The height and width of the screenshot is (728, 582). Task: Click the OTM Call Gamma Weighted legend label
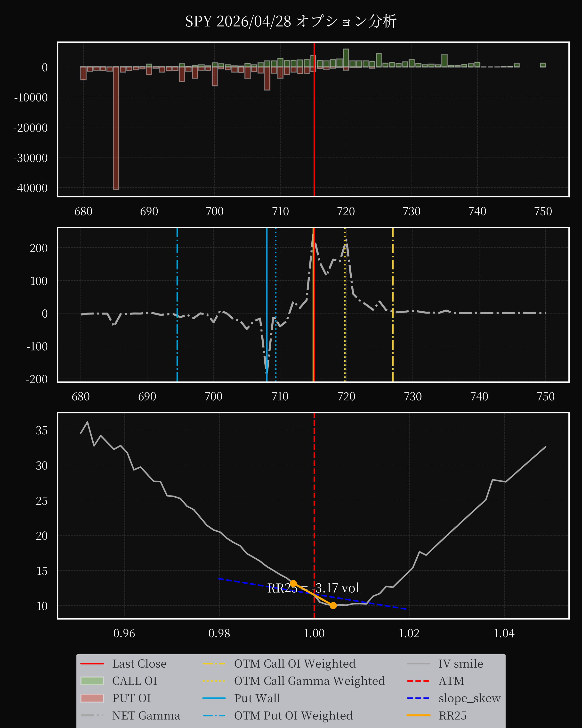point(309,681)
